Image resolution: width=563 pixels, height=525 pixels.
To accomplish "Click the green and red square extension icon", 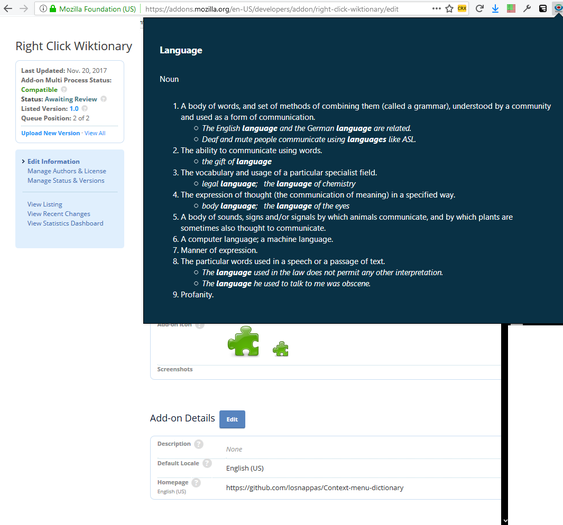I will coord(511,9).
